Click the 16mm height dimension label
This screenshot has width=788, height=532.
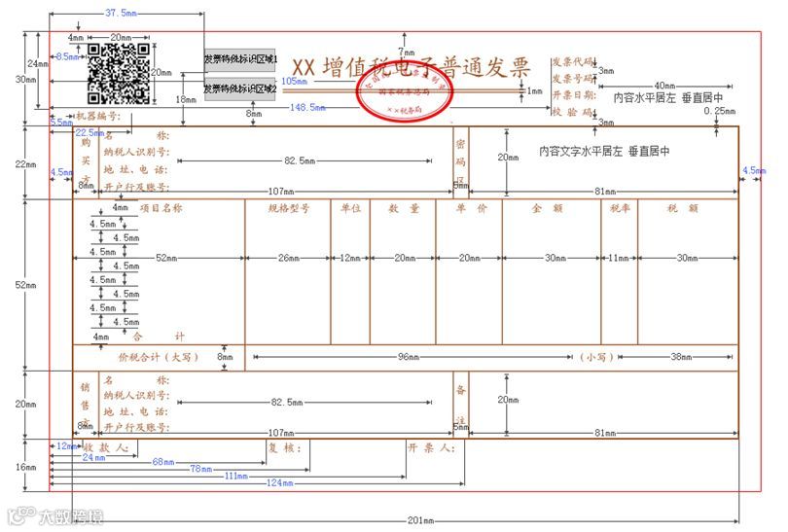(x=25, y=467)
